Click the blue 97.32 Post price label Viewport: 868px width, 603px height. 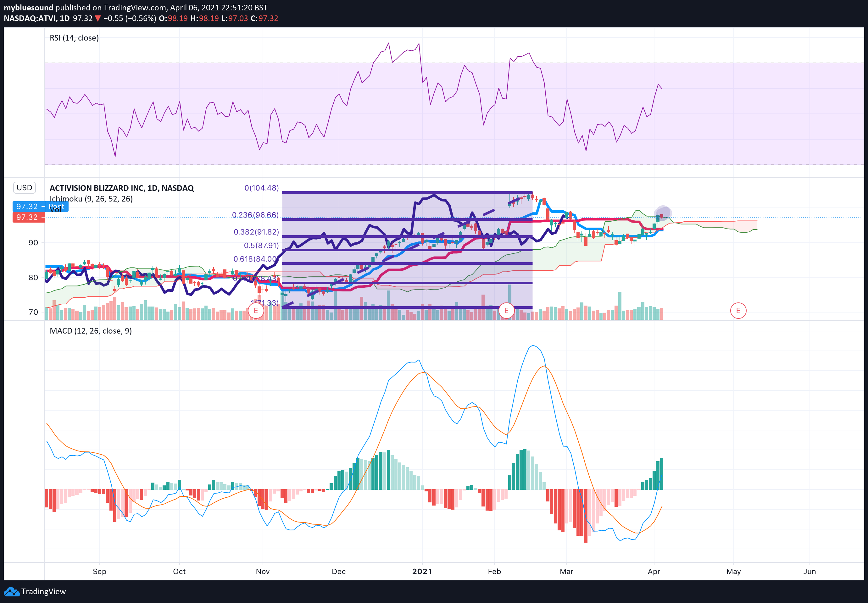point(41,207)
